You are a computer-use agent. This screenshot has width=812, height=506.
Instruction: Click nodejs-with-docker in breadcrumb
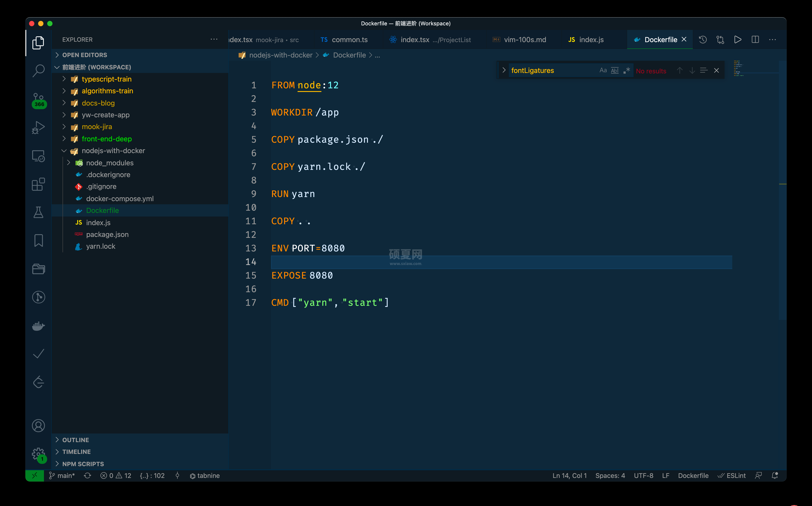(280, 55)
